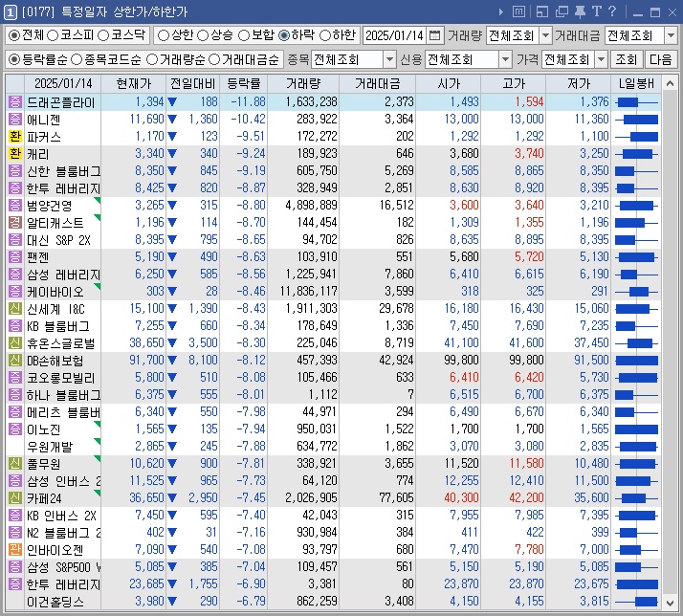Open the stock 코오롱모빌리
The width and height of the screenshot is (683, 616).
[60, 378]
